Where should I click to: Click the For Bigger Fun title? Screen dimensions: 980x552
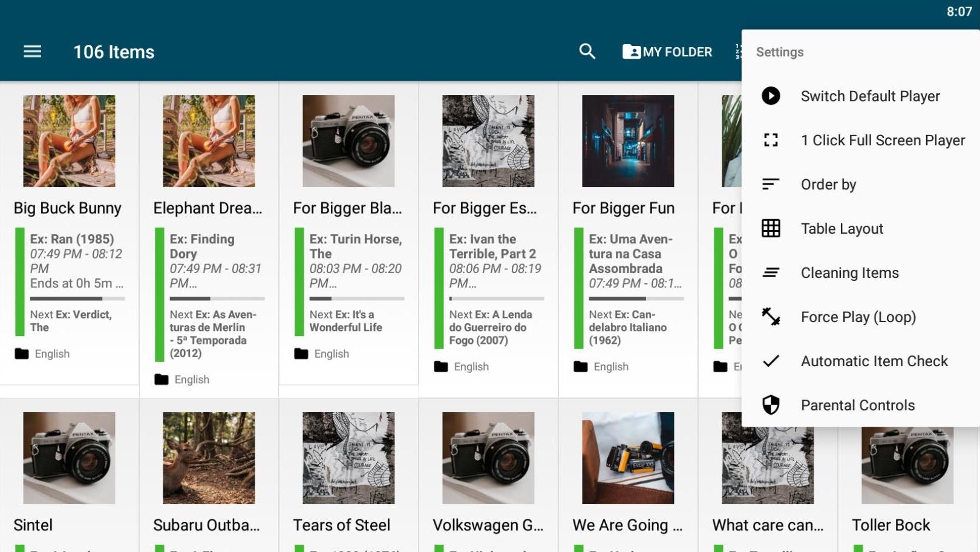tap(623, 208)
